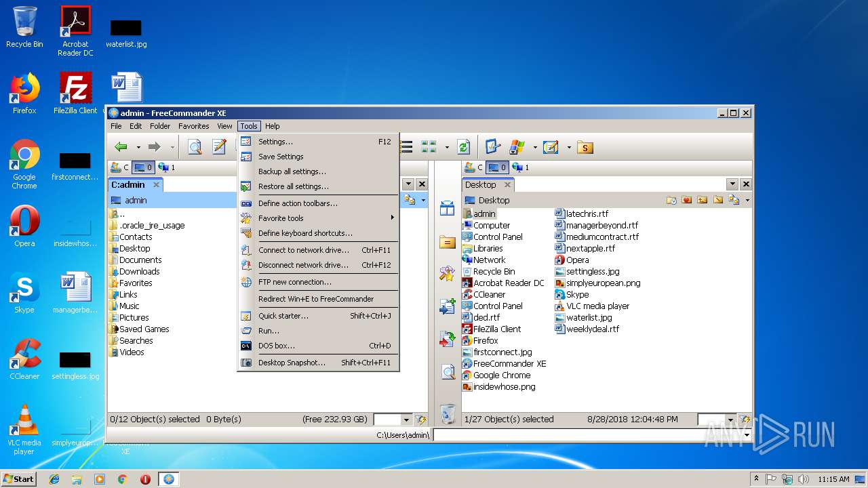Close the C:admin tab with its X

(x=156, y=184)
